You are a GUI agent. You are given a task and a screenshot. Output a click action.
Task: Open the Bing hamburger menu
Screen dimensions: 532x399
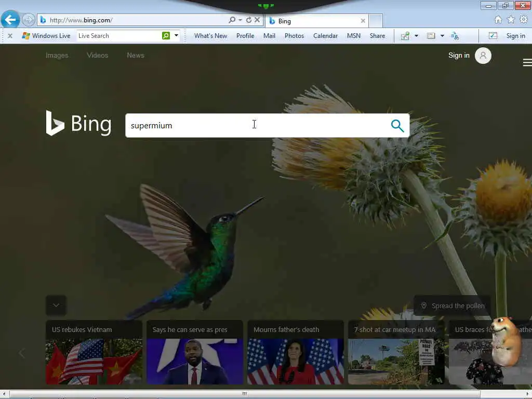click(x=527, y=62)
